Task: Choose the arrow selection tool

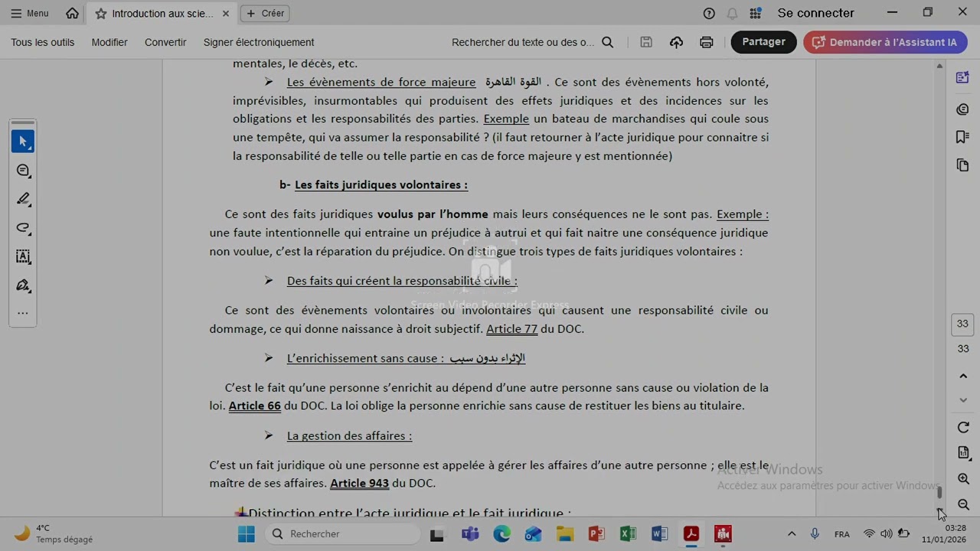Action: 23,142
